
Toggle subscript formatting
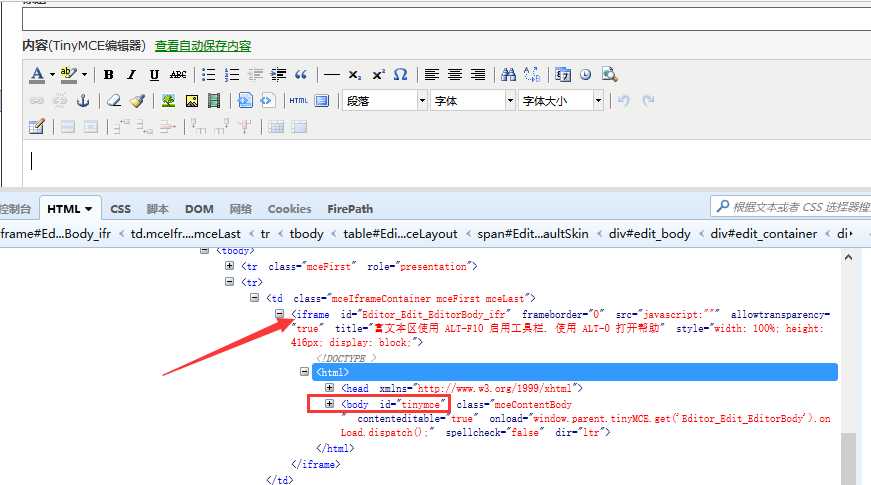click(355, 75)
